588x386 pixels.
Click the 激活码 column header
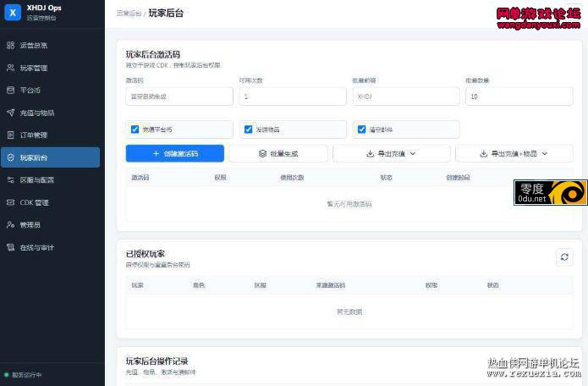[x=140, y=178]
